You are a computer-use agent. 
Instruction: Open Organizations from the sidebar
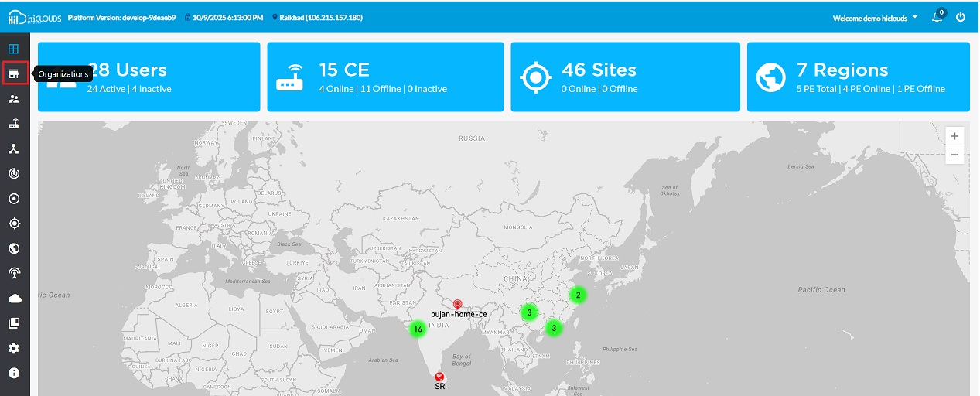tap(13, 73)
